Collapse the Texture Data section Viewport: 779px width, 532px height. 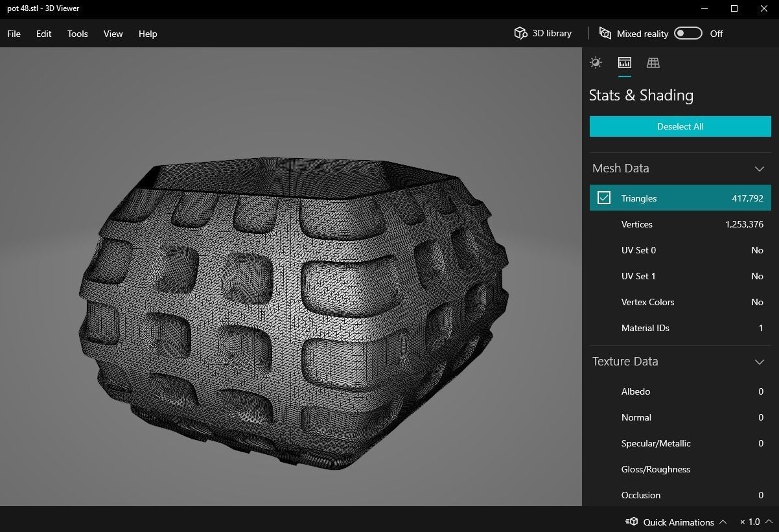[x=760, y=362]
